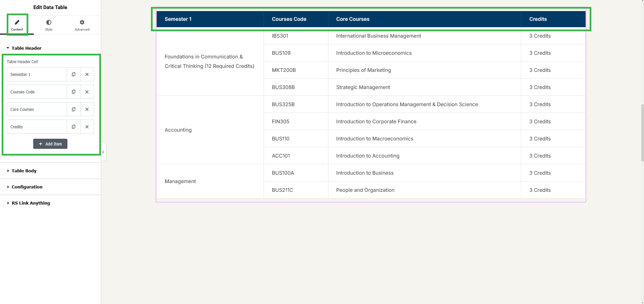Open the Advanced tab
This screenshot has width=644, height=304.
[82, 25]
